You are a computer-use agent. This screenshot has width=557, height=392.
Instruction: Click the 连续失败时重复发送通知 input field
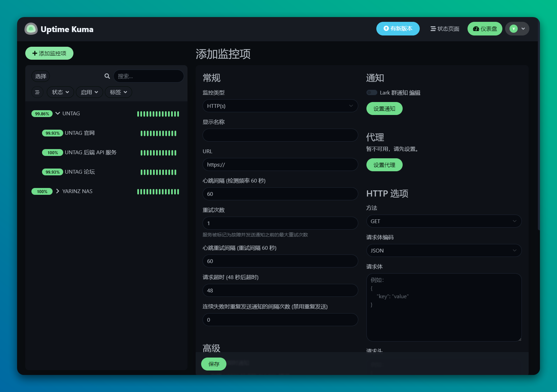coord(280,320)
